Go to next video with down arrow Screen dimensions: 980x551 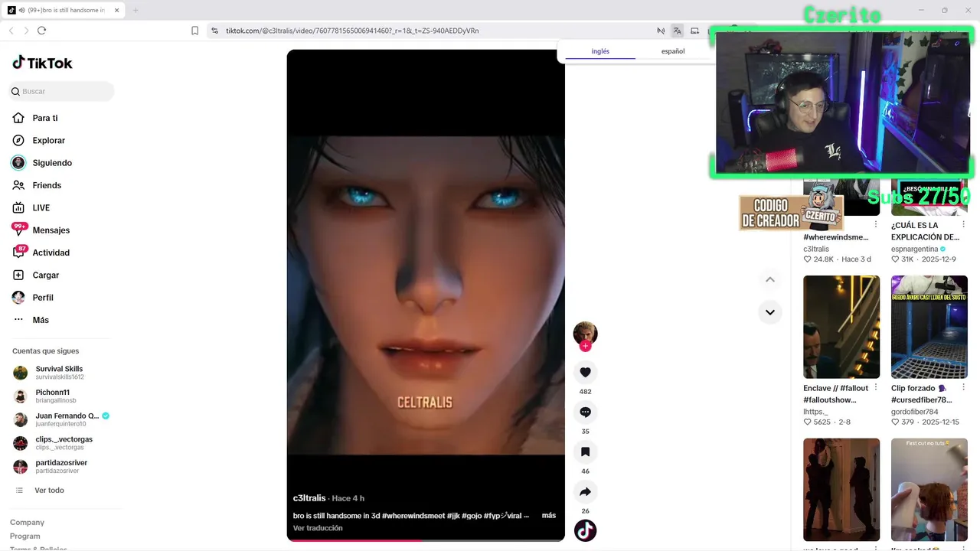point(770,312)
